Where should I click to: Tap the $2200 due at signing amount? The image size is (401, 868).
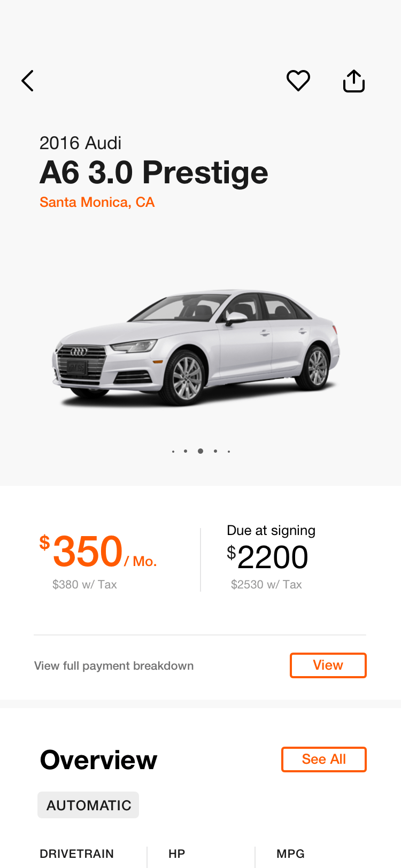(x=267, y=557)
